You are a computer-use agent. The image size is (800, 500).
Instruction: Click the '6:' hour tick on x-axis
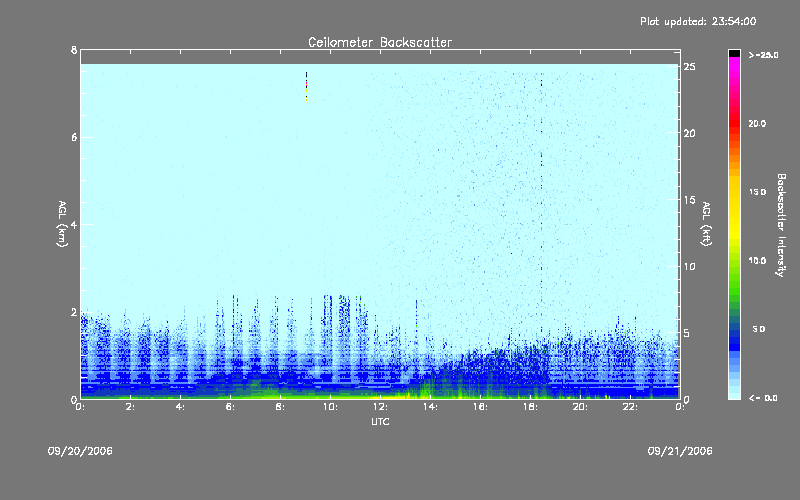(x=231, y=407)
